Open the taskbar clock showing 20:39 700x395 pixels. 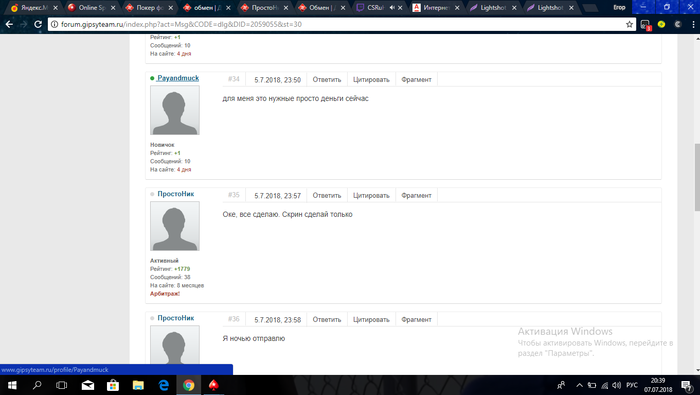coord(658,385)
